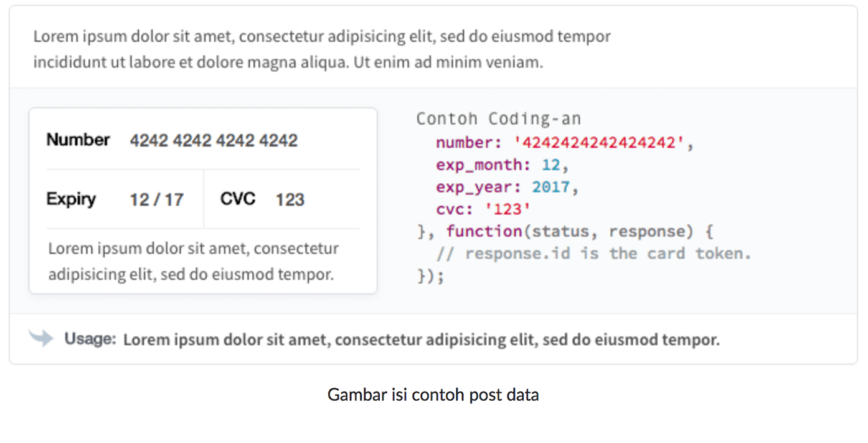Click the bold Usage description sentence
The width and height of the screenshot is (868, 443).
tap(422, 340)
